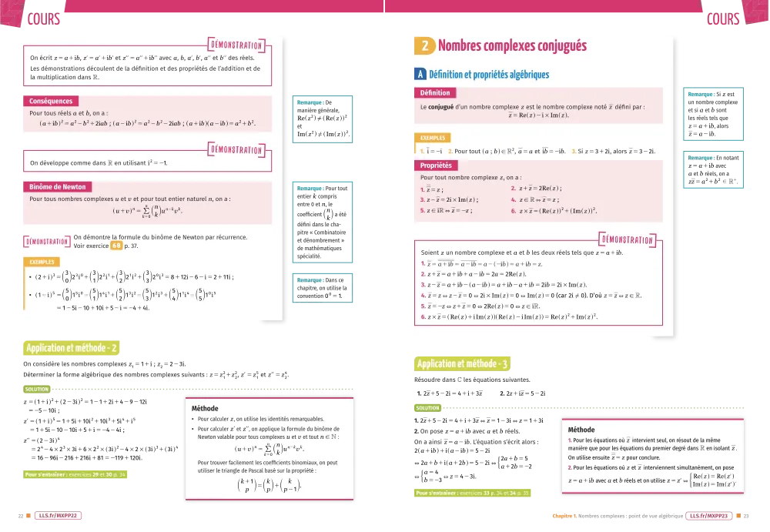This screenshot has width=770, height=532.
Task: Click the "Nombres complexes conjugués" title
Action: pos(512,46)
